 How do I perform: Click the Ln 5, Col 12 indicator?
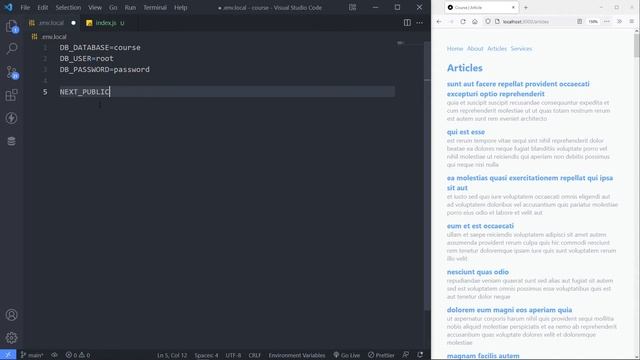[x=172, y=355]
